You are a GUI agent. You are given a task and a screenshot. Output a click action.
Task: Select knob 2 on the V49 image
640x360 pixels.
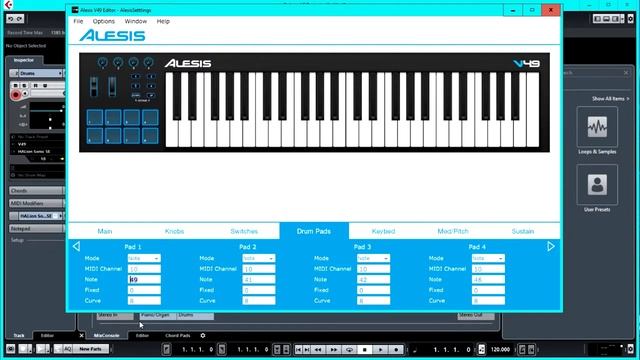[x=118, y=62]
